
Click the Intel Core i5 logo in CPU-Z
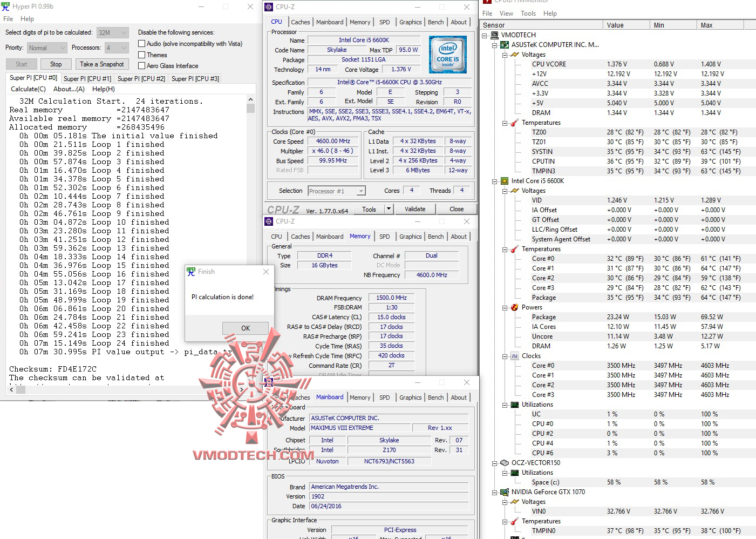click(x=447, y=55)
